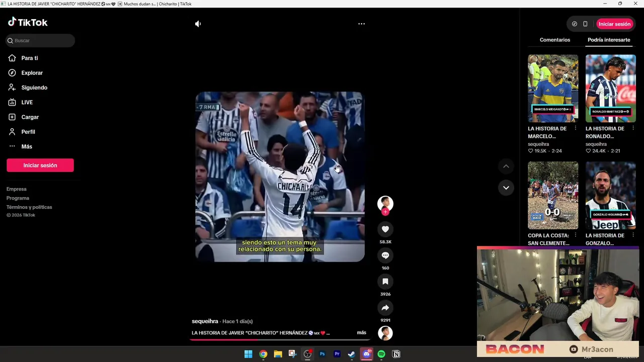Click the 24.4K likes count
644x362 pixels.
(x=598, y=151)
